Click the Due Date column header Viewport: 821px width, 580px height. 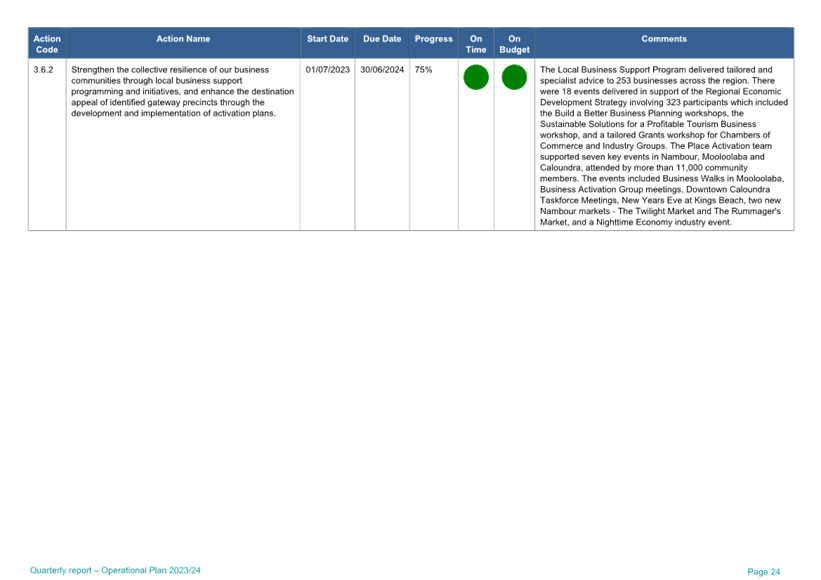pos(382,40)
